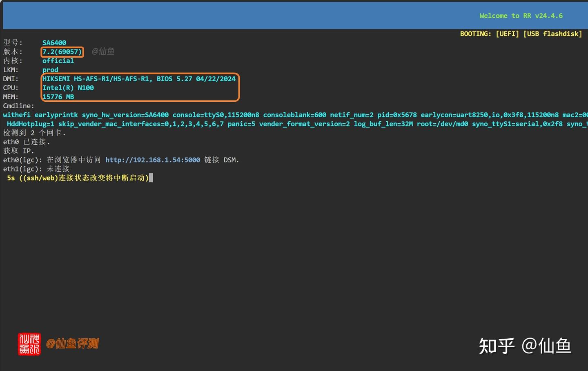This screenshot has height=371, width=588.
Task: Click the memory value "15776 MB"
Action: coord(58,97)
